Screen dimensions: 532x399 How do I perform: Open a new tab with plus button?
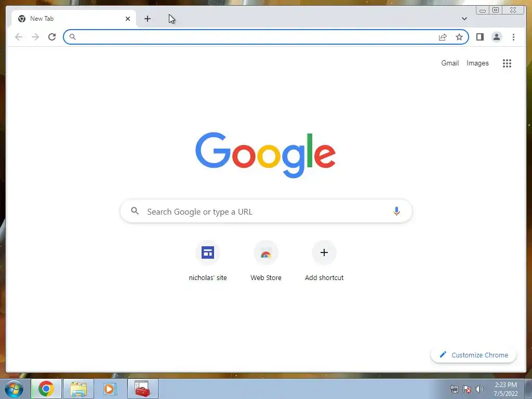(147, 19)
